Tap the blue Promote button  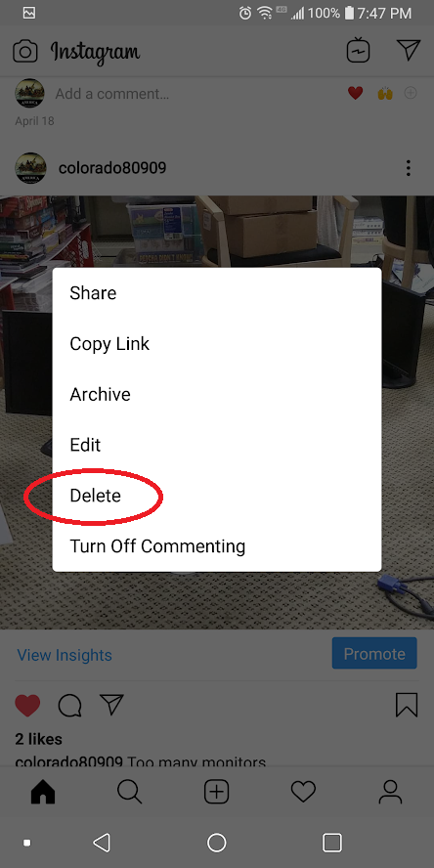[x=374, y=653]
